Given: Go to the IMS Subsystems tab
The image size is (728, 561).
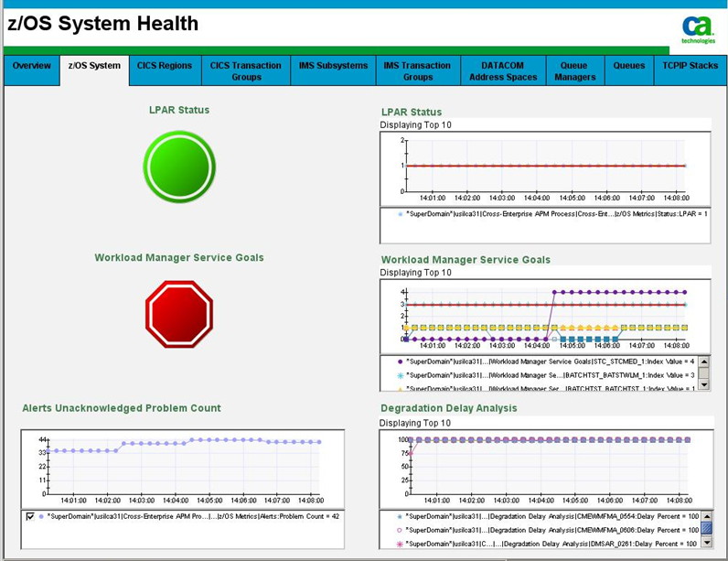Looking at the screenshot, I should [333, 70].
